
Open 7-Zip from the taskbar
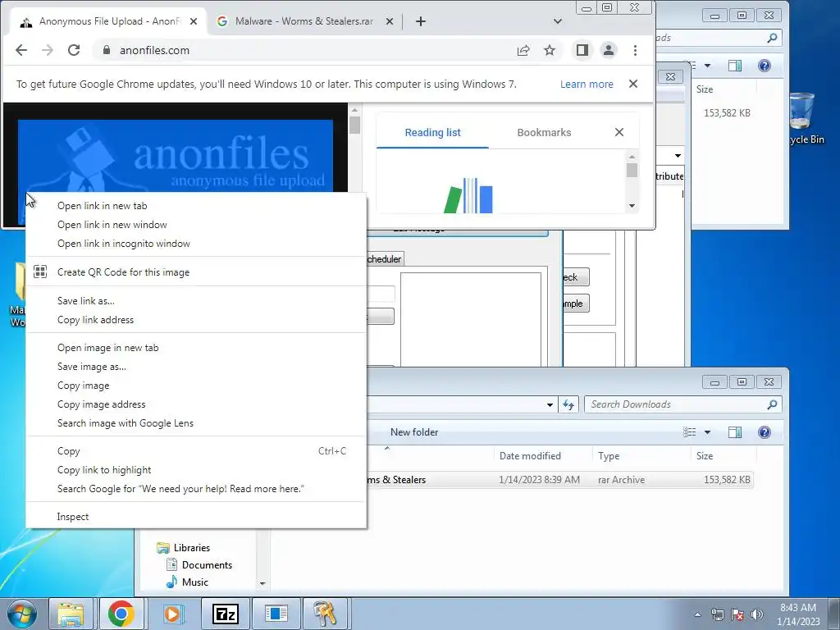[x=225, y=614]
